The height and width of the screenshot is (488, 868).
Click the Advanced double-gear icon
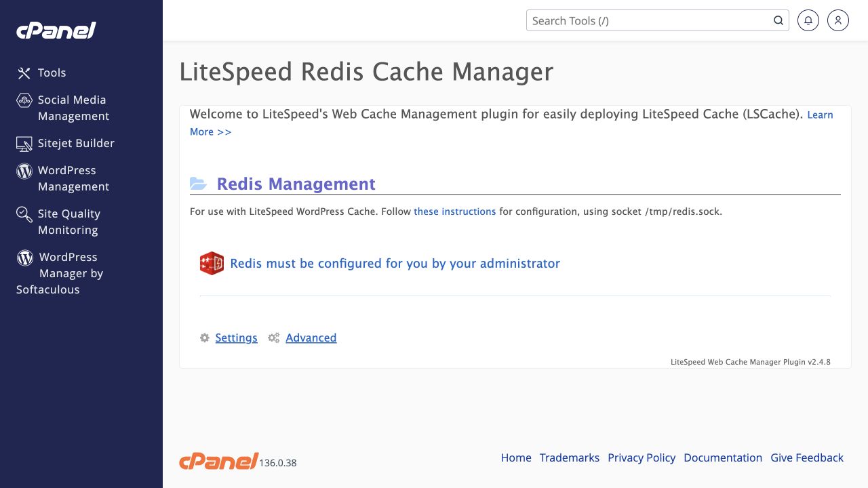point(274,338)
